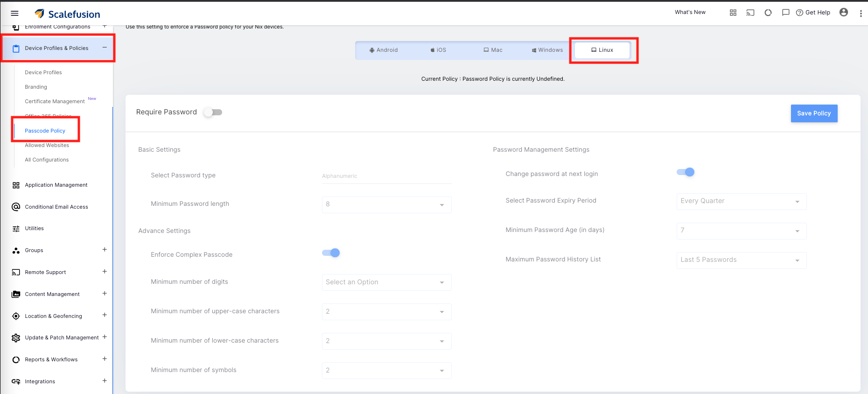Expand Location & Geofencing with plus
868x394 pixels.
[x=105, y=315]
